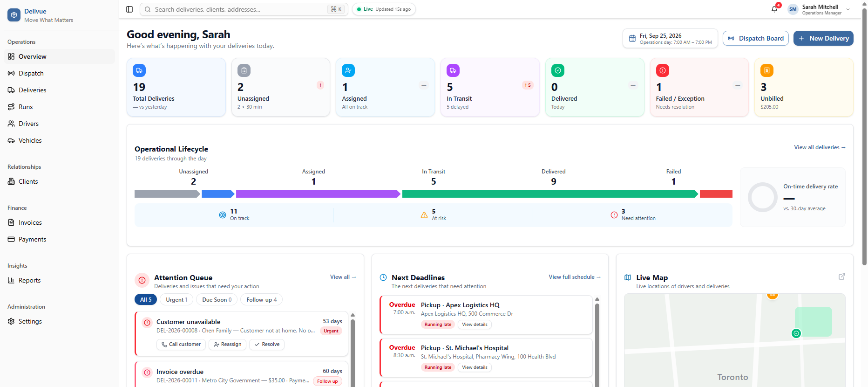The image size is (868, 387).
Task: Click View full schedule link
Action: click(575, 277)
